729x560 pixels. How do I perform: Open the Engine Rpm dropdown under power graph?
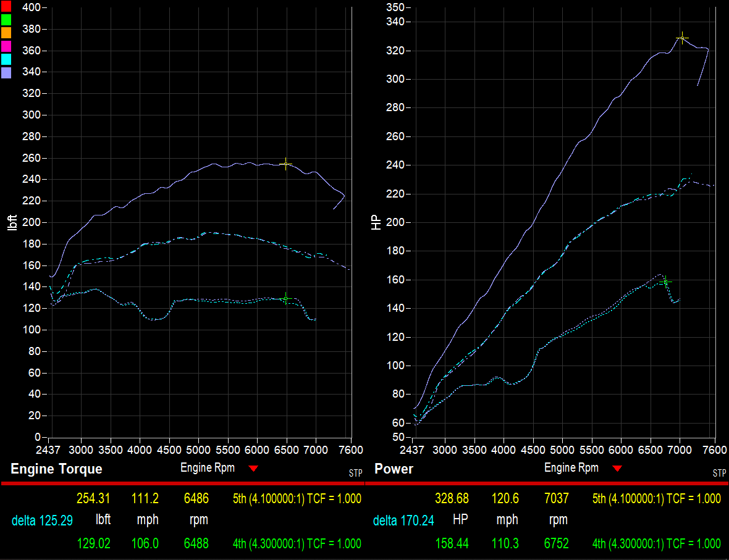[x=617, y=469]
